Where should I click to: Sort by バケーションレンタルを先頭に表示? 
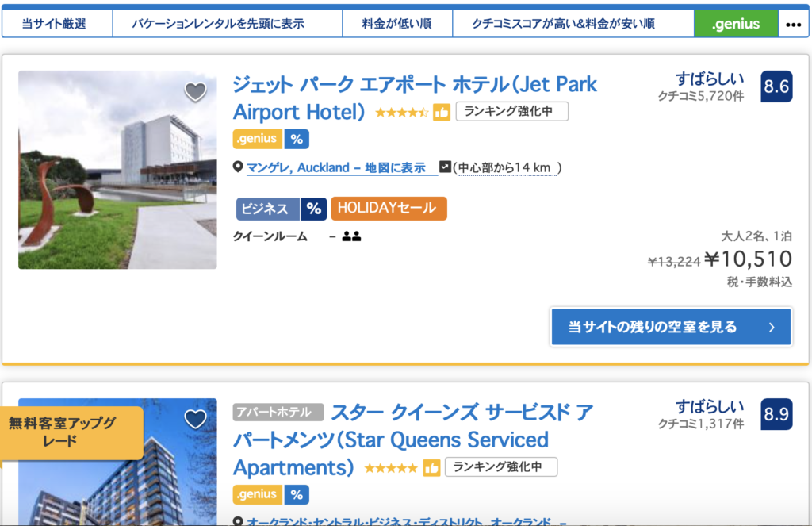(x=228, y=24)
